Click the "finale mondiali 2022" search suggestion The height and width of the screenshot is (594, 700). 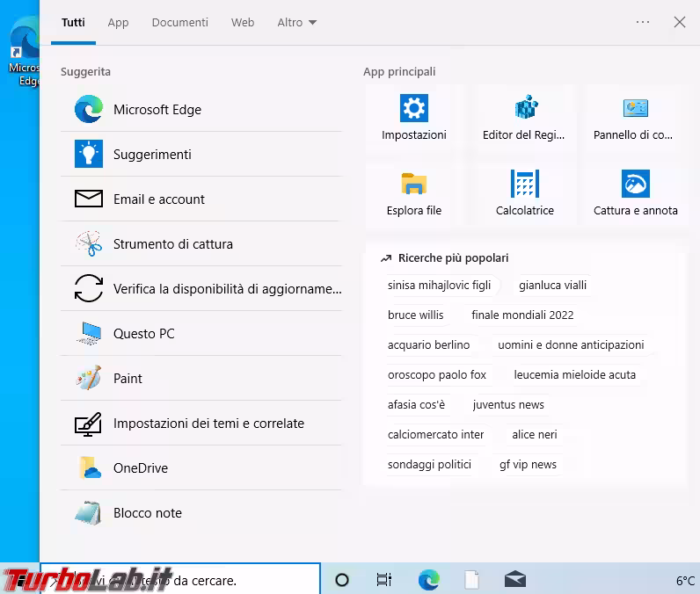[x=522, y=315]
